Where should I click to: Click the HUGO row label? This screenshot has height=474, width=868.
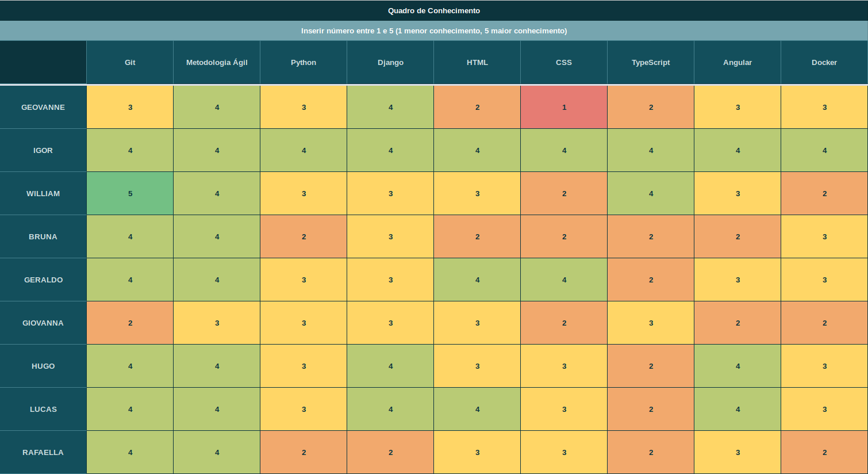click(43, 366)
